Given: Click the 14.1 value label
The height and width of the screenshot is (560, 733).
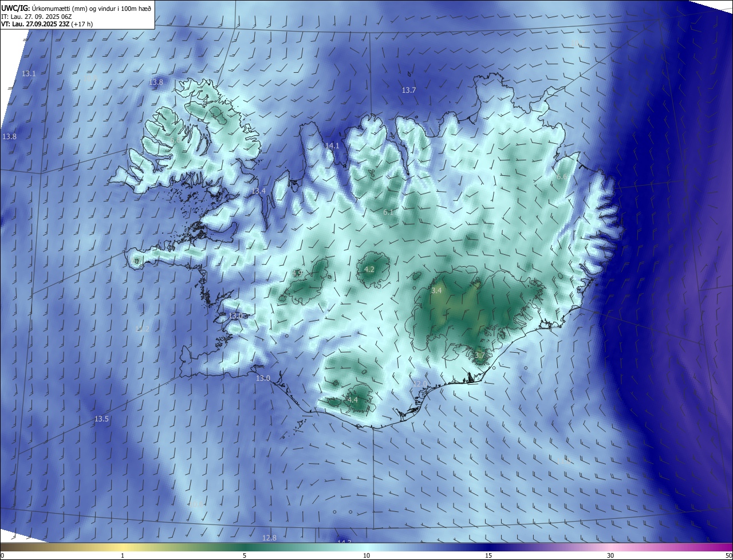Looking at the screenshot, I should 332,146.
